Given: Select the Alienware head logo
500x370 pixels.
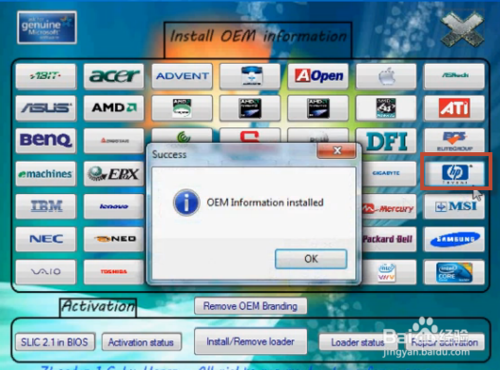Looking at the screenshot, I should click(x=250, y=76).
